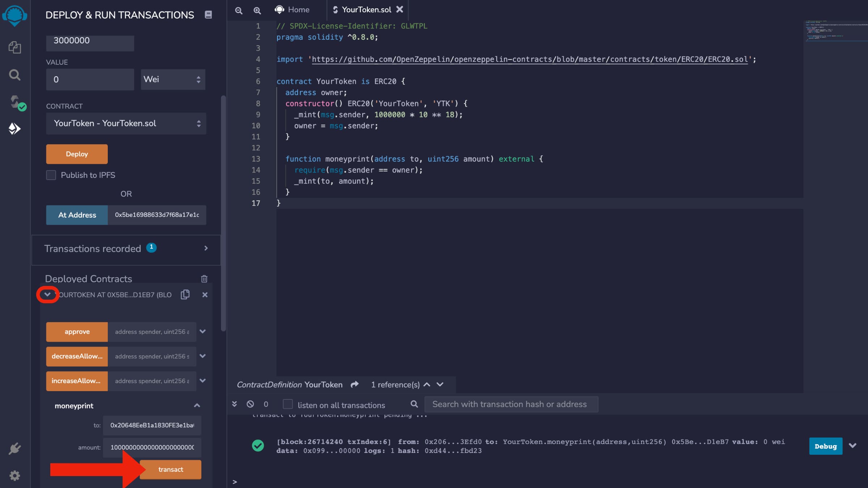
Task: Open the Search in files icon
Action: (x=14, y=75)
